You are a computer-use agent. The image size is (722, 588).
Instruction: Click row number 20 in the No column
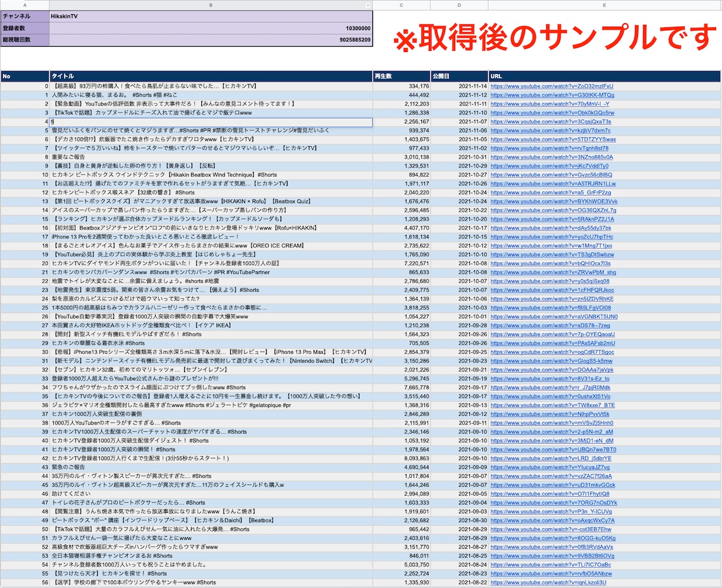pos(45,264)
